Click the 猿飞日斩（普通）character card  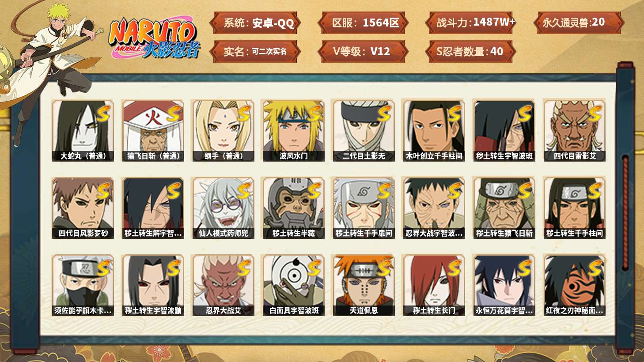coord(153,130)
